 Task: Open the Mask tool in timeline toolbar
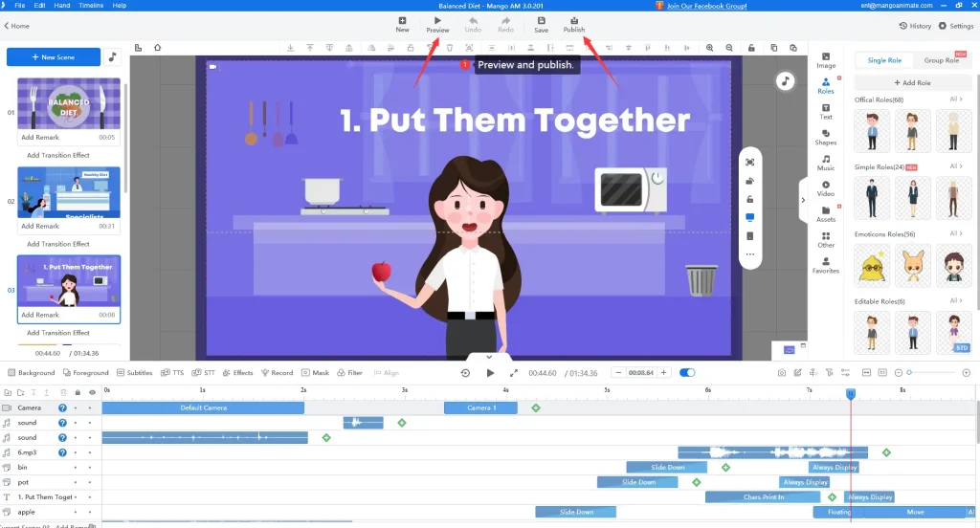(315, 373)
